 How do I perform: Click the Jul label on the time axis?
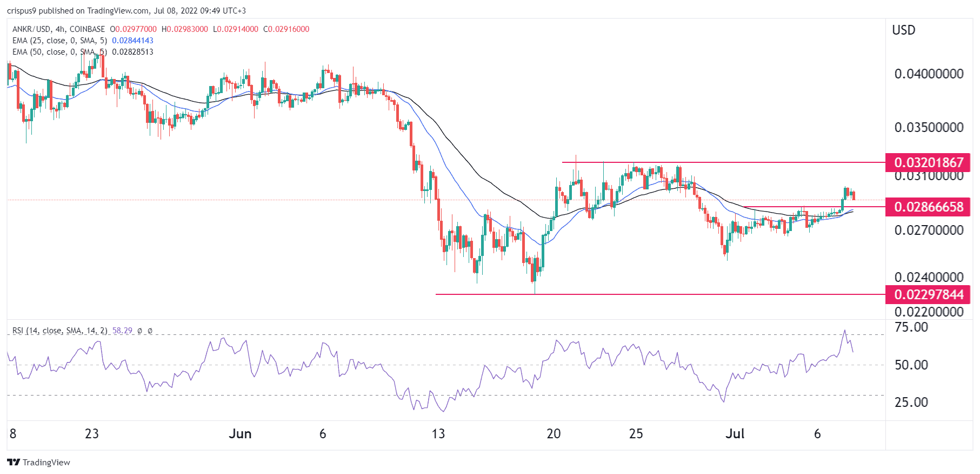click(735, 434)
